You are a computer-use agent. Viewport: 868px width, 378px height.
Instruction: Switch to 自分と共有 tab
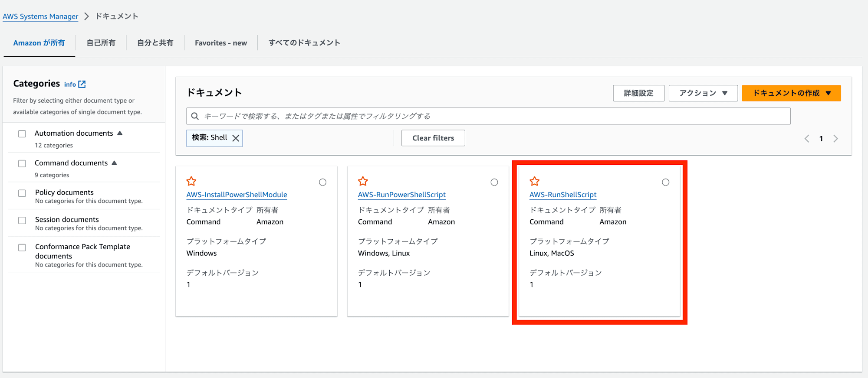pos(155,43)
